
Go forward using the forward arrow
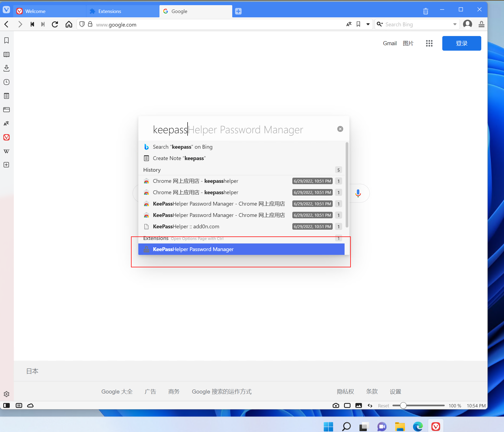pyautogui.click(x=20, y=24)
